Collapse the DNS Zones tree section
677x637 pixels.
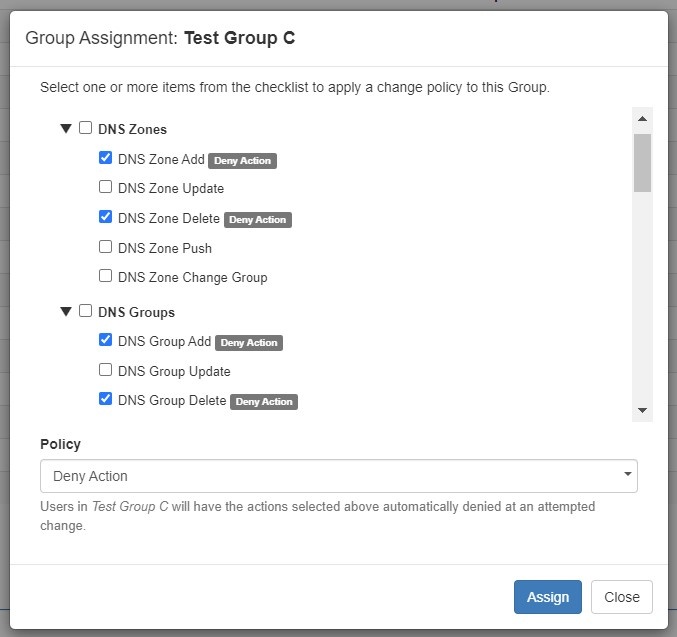pos(66,129)
